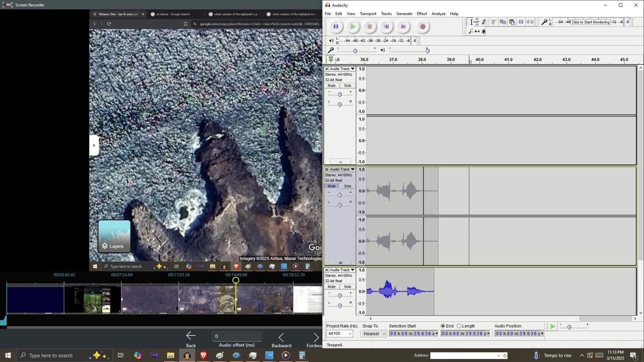This screenshot has width=644, height=362.
Task: Click the Play-at-speed green button
Action: (552, 327)
